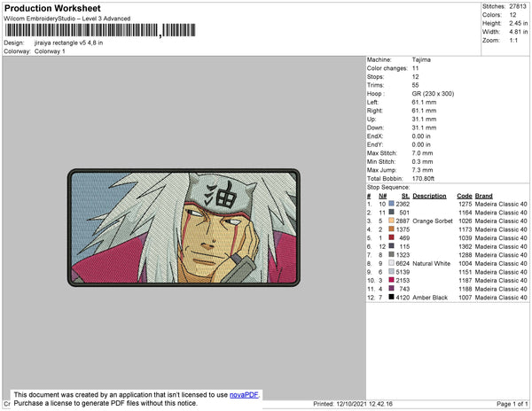Pick the Amber Black color swatch
The height and width of the screenshot is (411, 532).
click(391, 297)
